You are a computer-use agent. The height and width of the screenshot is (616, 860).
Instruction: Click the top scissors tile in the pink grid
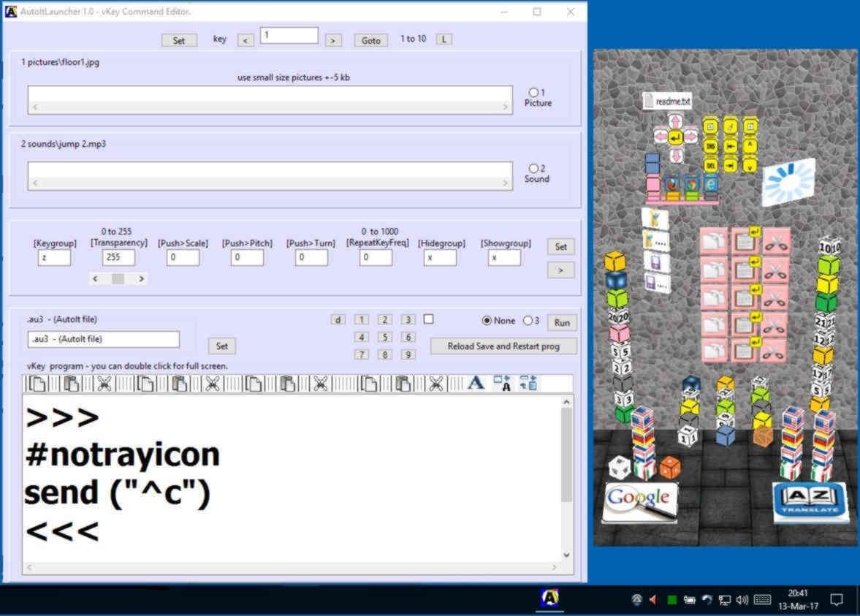[775, 242]
